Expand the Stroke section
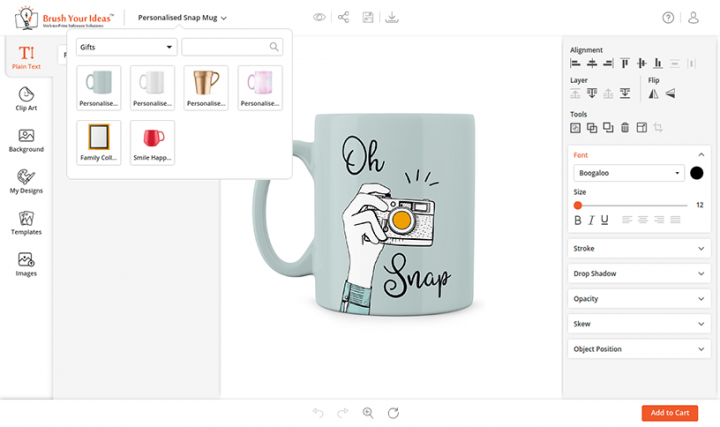 (x=639, y=248)
